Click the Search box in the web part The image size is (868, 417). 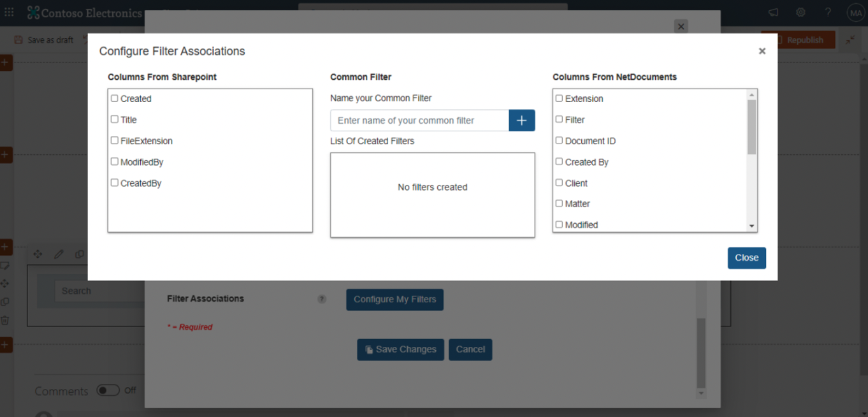tap(99, 291)
